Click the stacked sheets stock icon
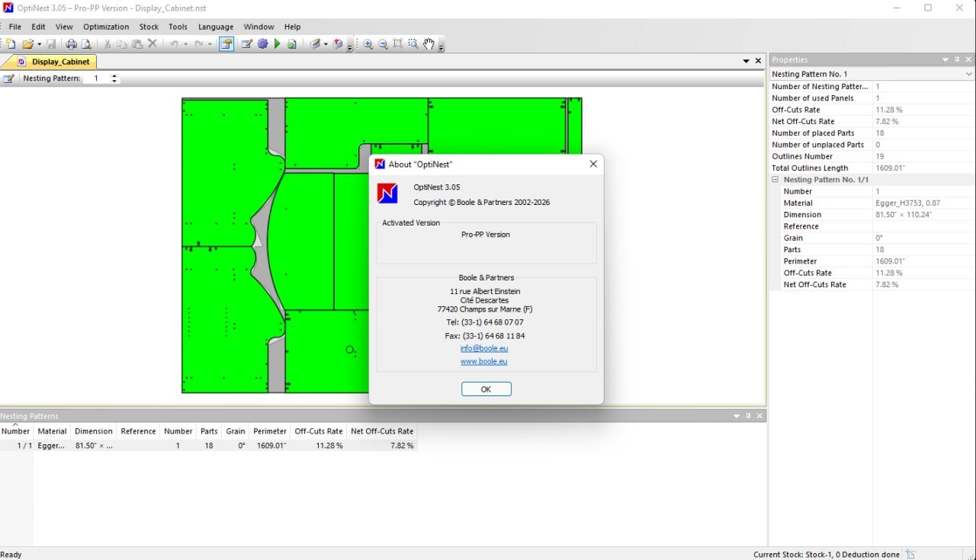 315,44
